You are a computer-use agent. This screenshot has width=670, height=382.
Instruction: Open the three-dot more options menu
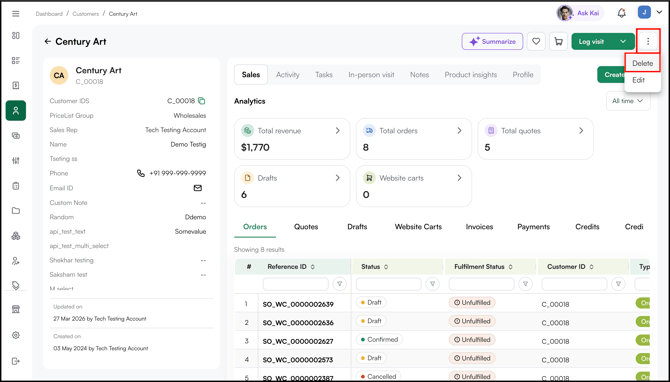648,41
